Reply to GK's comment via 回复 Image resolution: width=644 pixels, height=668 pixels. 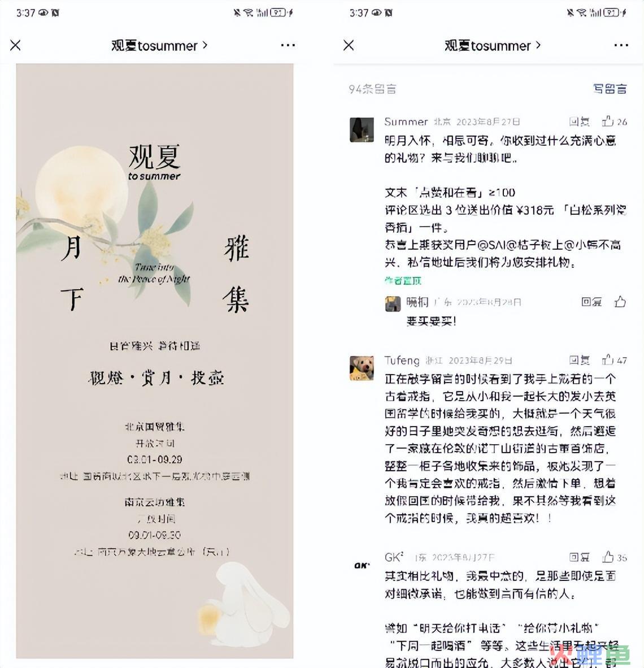tap(579, 557)
